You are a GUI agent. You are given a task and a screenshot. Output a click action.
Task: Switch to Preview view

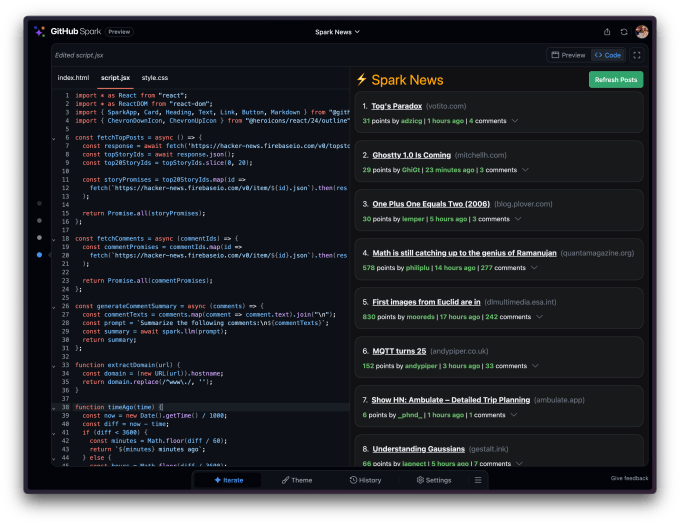pos(568,55)
